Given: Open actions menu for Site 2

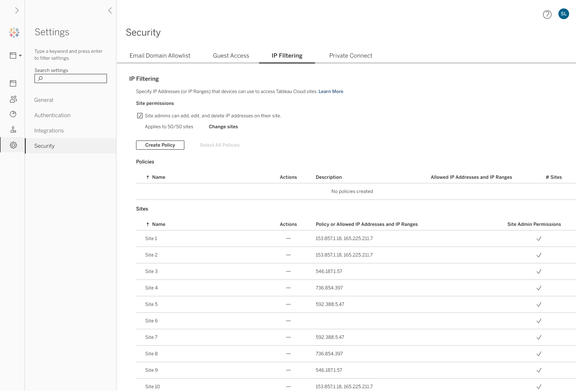Looking at the screenshot, I should (x=288, y=255).
